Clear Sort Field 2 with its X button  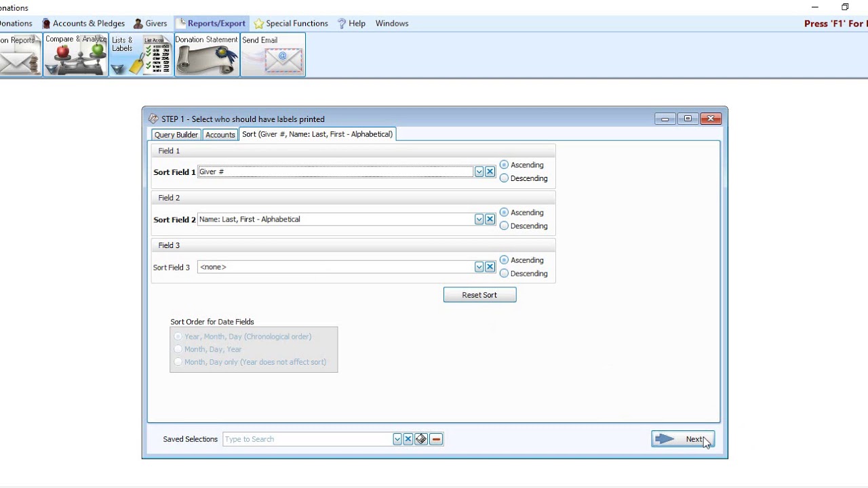click(x=490, y=219)
